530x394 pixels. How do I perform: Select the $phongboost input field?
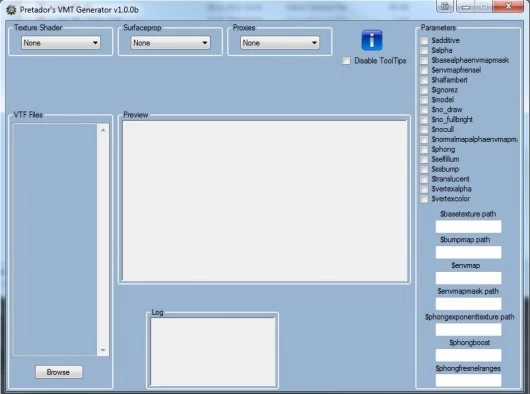pyautogui.click(x=468, y=355)
